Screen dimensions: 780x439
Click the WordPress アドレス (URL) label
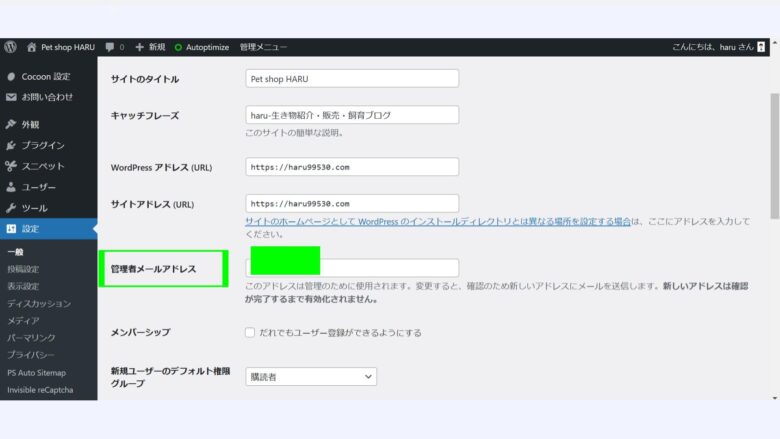click(x=161, y=168)
